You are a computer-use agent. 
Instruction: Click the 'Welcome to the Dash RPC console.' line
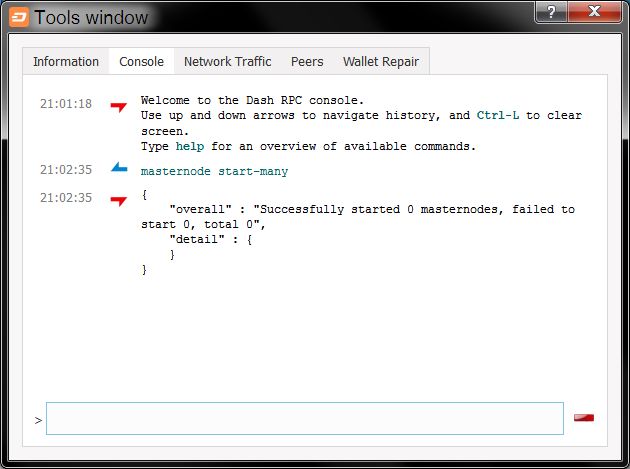click(252, 100)
